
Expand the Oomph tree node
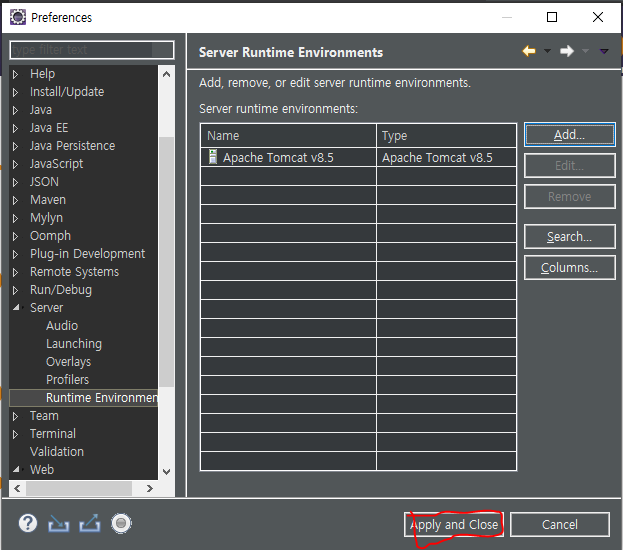15,236
